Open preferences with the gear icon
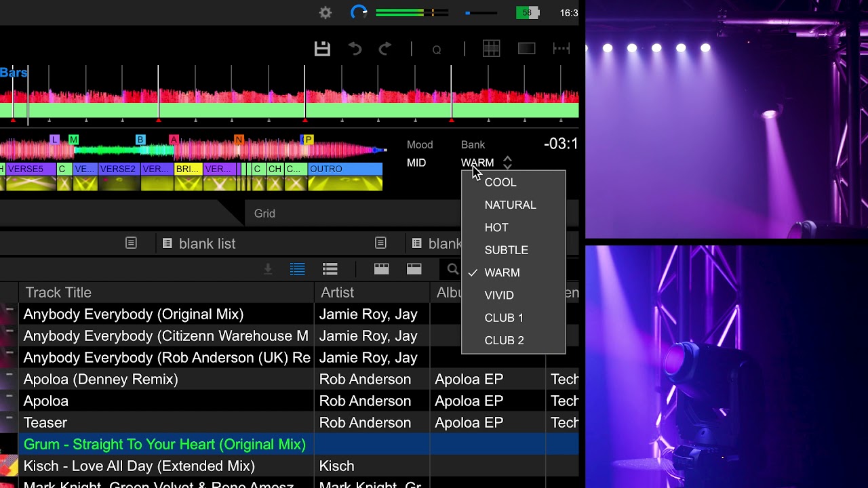Screen dimensions: 868x488 click(325, 12)
